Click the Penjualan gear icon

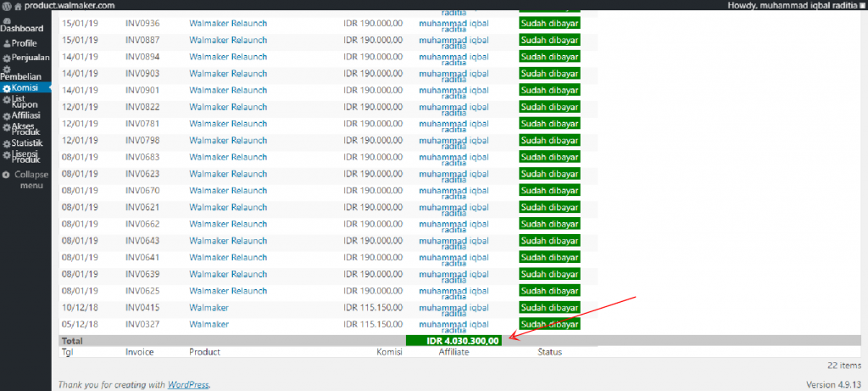7,58
